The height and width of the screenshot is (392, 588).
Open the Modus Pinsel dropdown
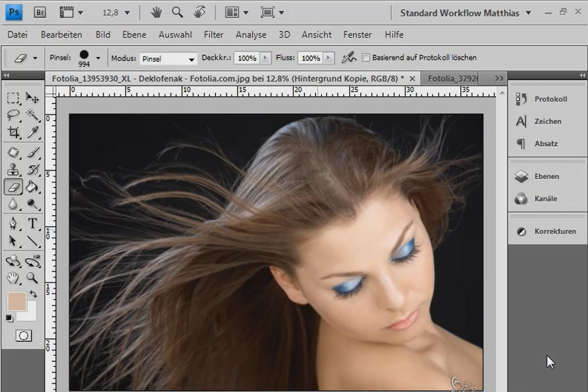coord(168,58)
